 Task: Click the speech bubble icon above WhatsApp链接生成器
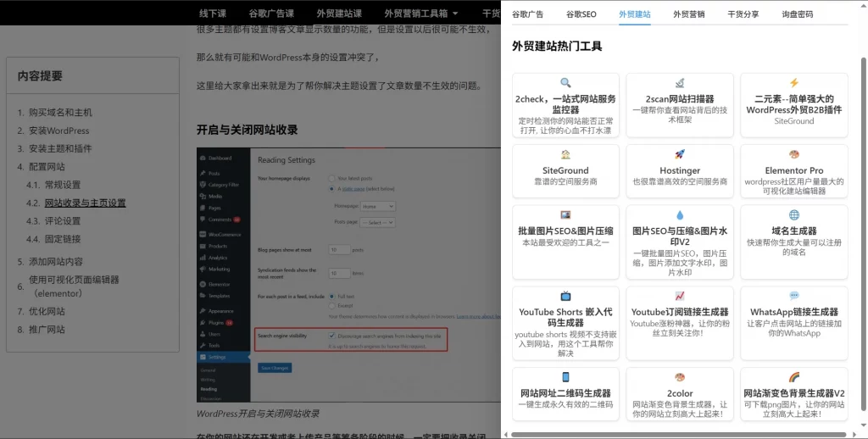click(x=793, y=296)
